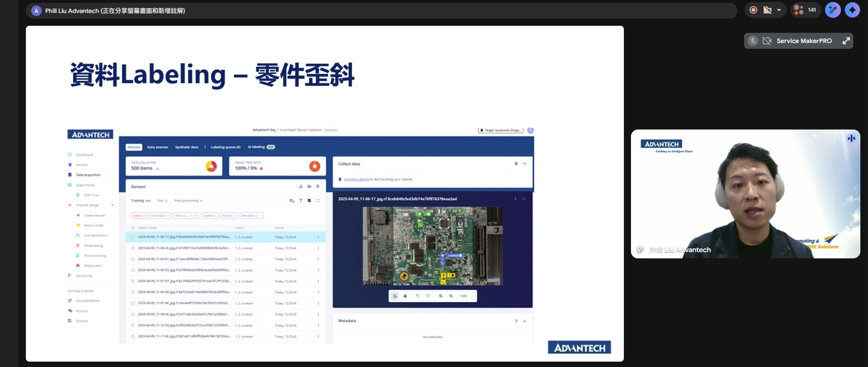Open the 100% zoom level dropdown

[x=466, y=296]
